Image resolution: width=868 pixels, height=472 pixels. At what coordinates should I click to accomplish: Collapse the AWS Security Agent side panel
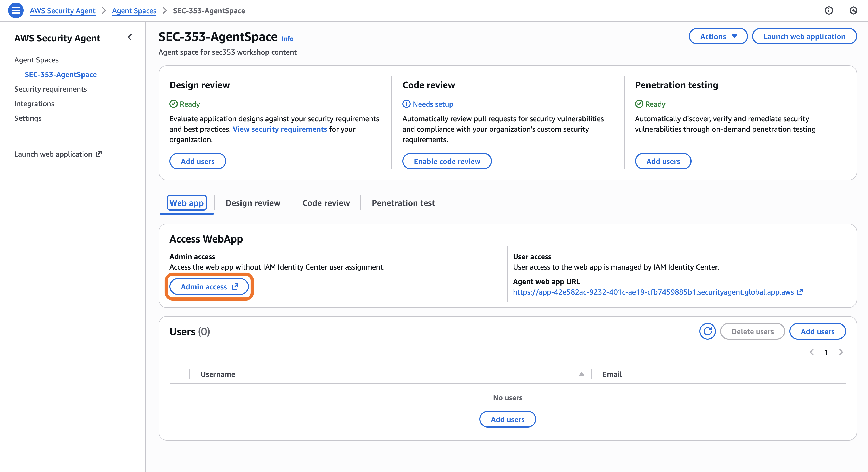pyautogui.click(x=130, y=37)
